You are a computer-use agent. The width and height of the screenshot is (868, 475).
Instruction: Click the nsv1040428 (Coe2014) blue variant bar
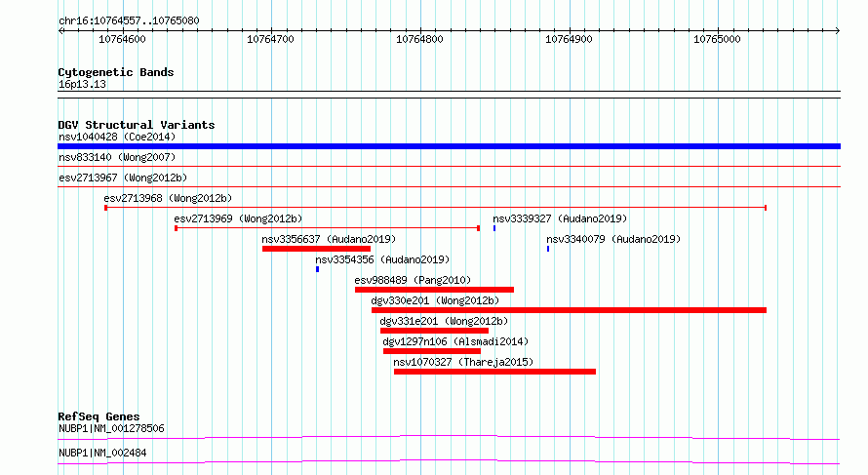pyautogui.click(x=449, y=146)
